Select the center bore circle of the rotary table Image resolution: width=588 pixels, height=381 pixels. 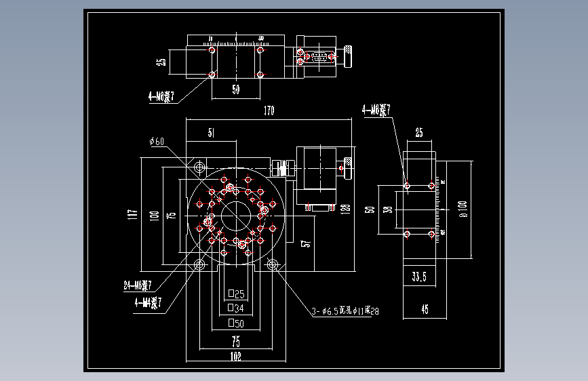pos(236,216)
